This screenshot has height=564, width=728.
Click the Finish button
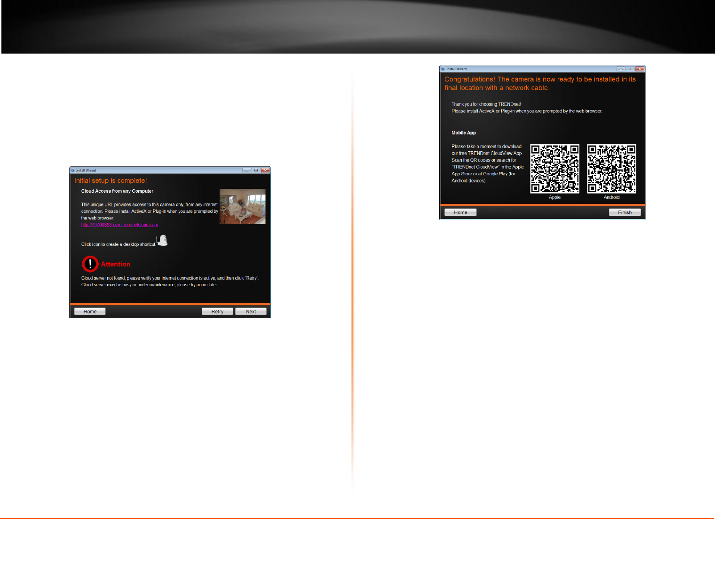[625, 212]
